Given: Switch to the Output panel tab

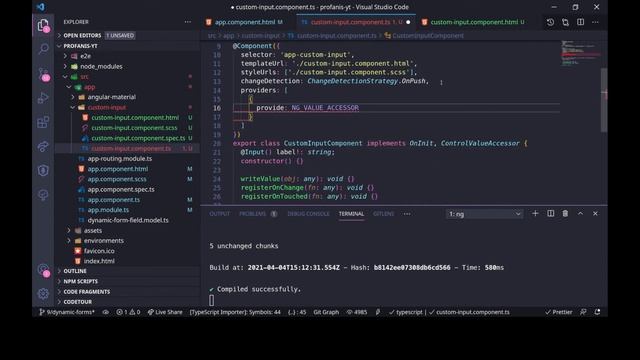Looking at the screenshot, I should coord(220,214).
